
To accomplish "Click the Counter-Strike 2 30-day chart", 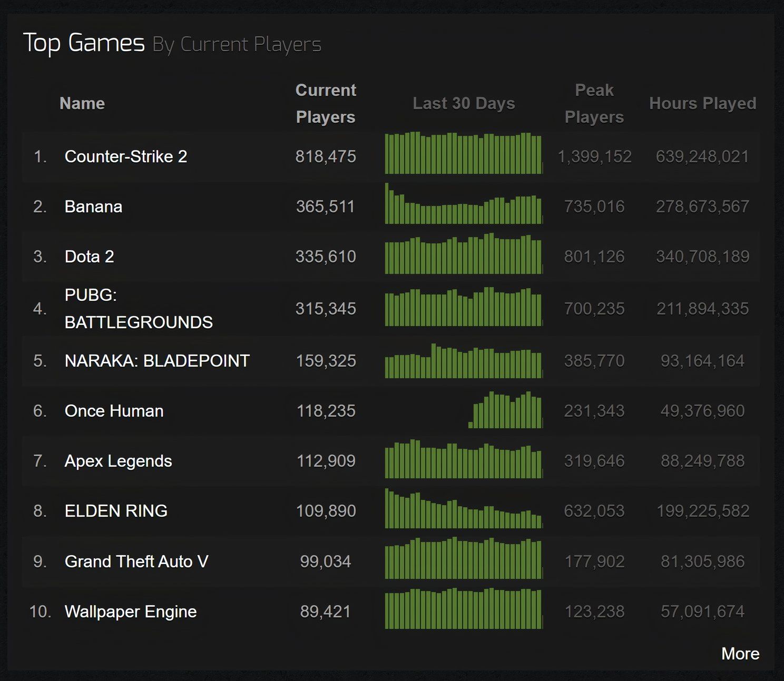I will click(x=464, y=154).
